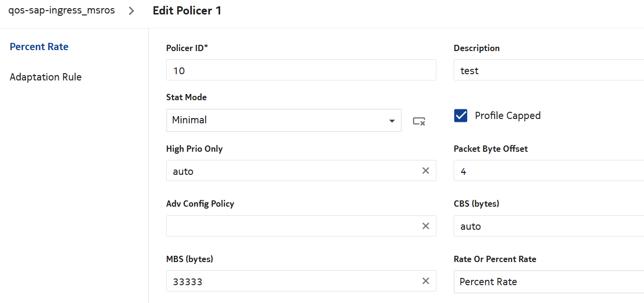
Task: Click the Edit Policer 1 heading
Action: tap(187, 11)
